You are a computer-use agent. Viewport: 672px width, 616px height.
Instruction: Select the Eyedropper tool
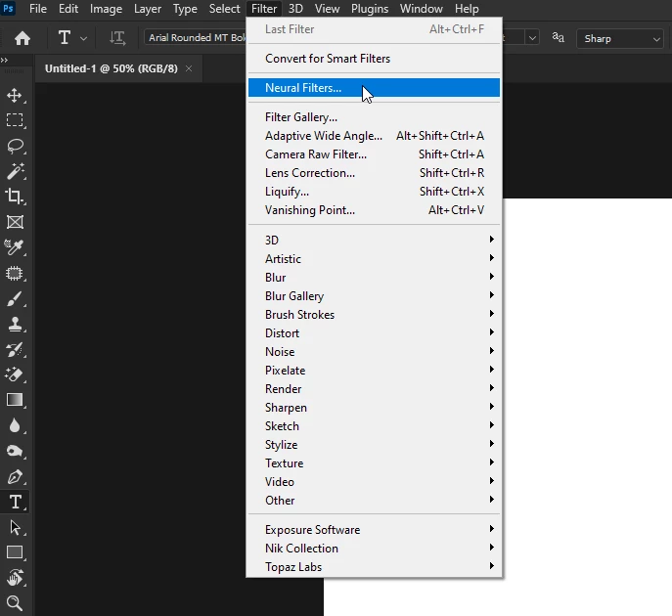15,247
